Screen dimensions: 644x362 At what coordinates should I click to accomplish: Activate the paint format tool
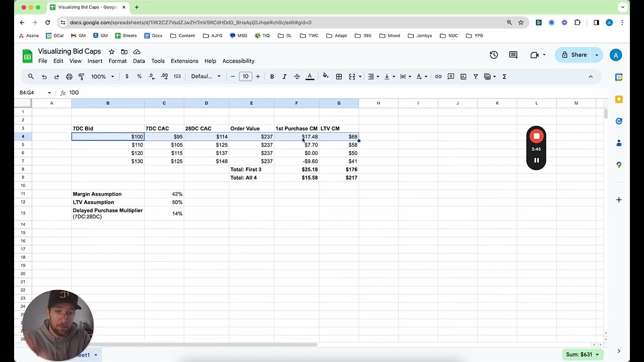(81, 76)
